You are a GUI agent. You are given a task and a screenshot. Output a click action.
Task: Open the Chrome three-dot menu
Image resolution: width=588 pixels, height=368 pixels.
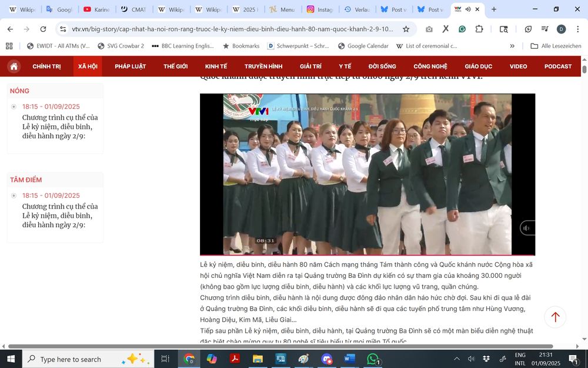(578, 29)
